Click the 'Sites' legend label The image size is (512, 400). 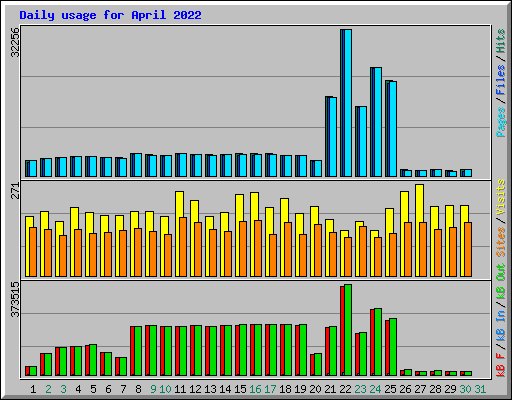coord(500,242)
